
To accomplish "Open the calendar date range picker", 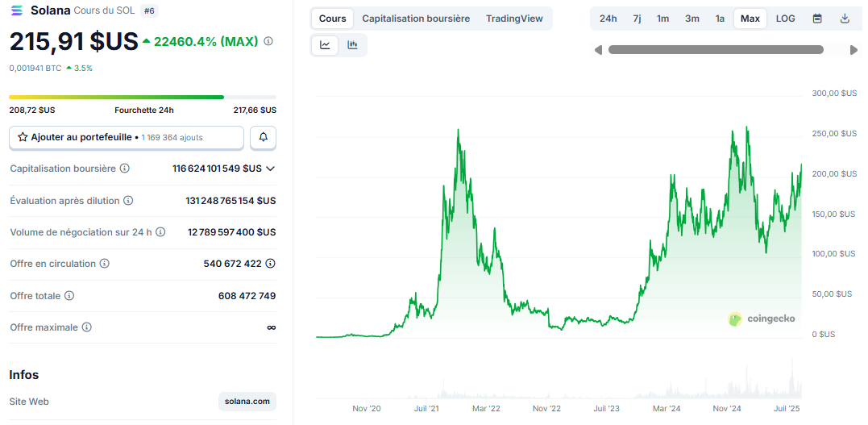I will pos(817,19).
